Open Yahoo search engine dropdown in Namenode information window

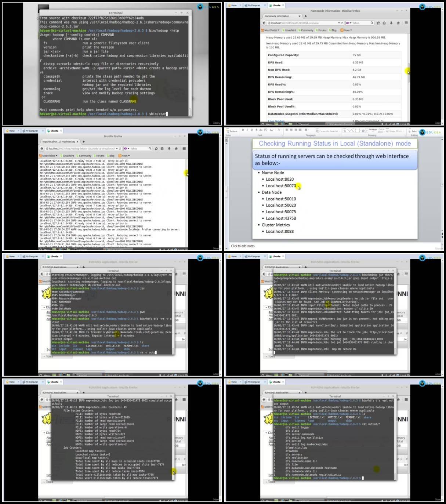click(x=349, y=23)
